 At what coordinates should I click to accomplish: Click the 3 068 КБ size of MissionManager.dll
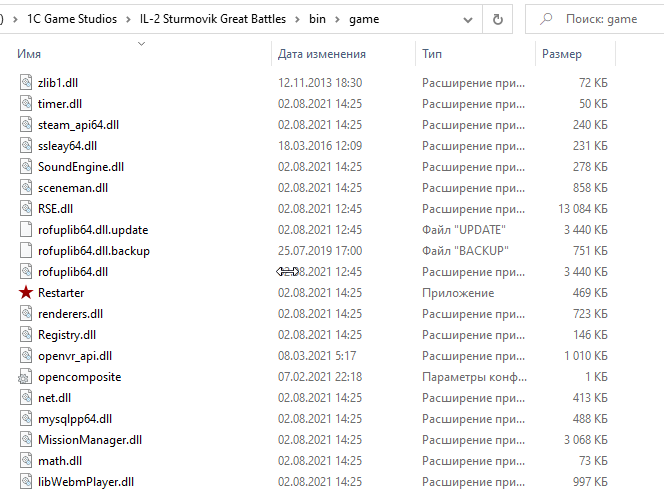coord(586,440)
